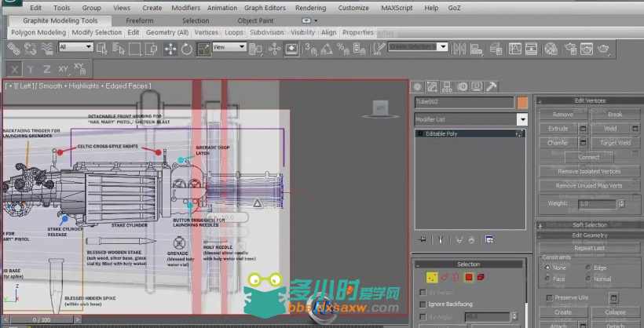
Task: Open Schematic View icon
Action: coord(532,49)
